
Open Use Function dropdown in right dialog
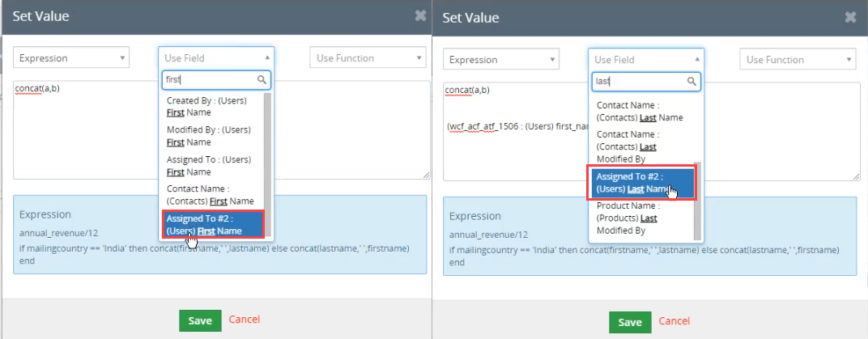[x=798, y=60]
